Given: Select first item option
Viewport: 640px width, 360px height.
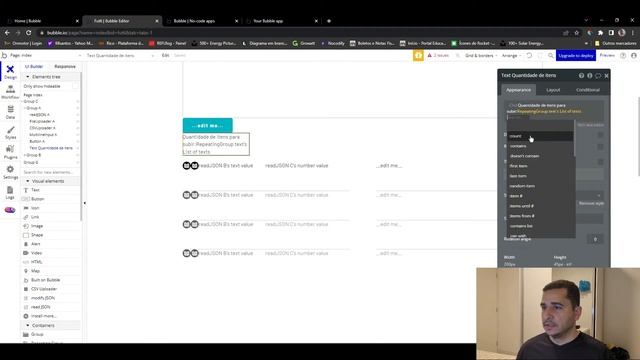Looking at the screenshot, I should (540, 166).
